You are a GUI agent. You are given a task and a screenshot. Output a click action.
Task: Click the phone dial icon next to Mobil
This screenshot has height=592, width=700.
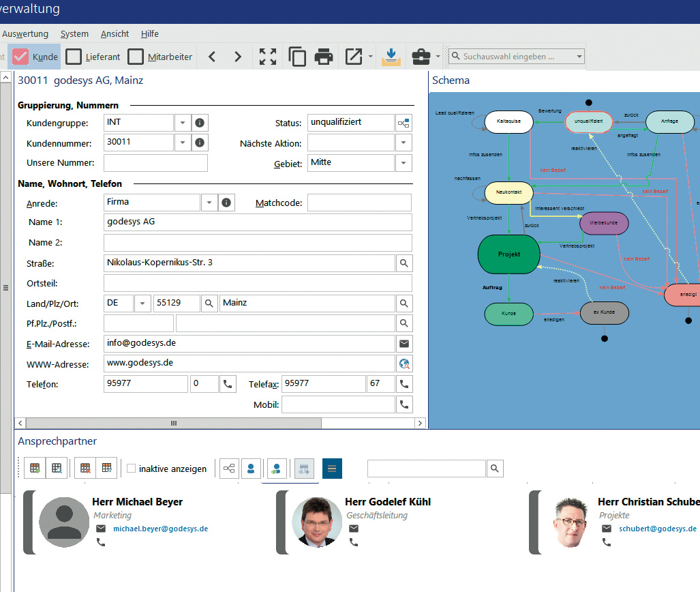404,404
